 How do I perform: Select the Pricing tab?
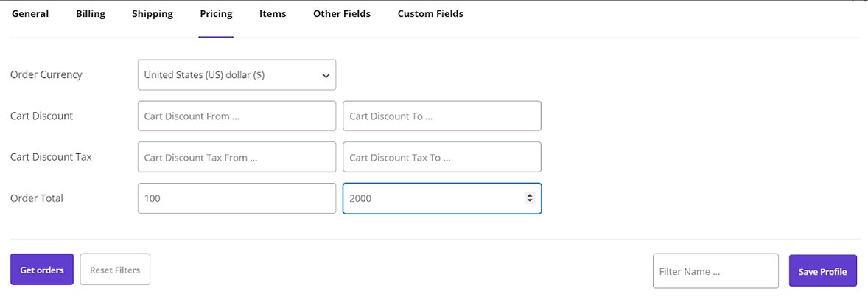click(x=216, y=14)
